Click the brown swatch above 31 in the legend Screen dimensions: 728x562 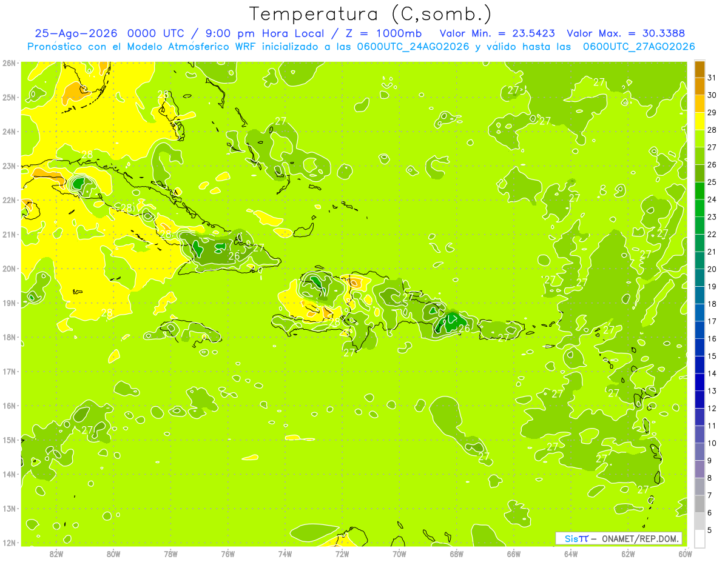(x=699, y=70)
